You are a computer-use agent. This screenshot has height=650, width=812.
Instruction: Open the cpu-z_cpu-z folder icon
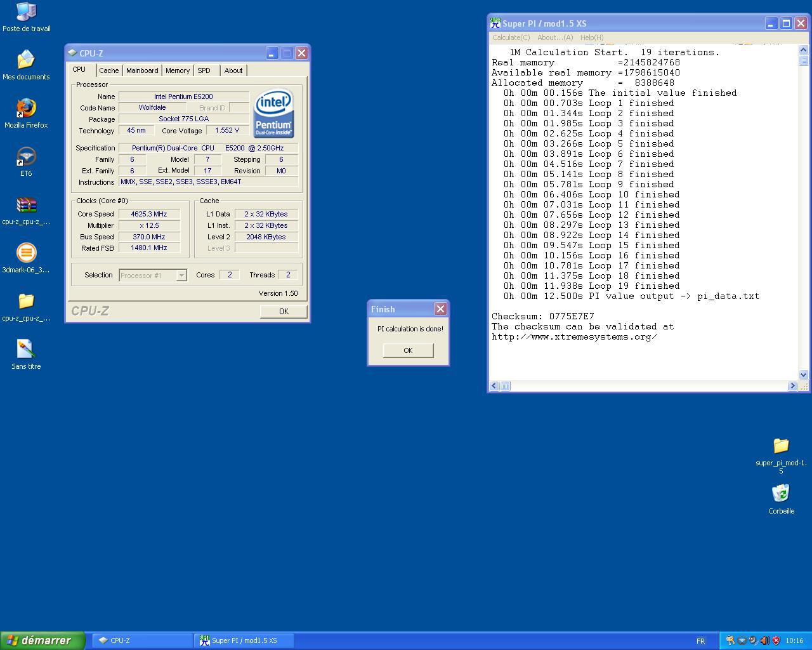tap(26, 307)
